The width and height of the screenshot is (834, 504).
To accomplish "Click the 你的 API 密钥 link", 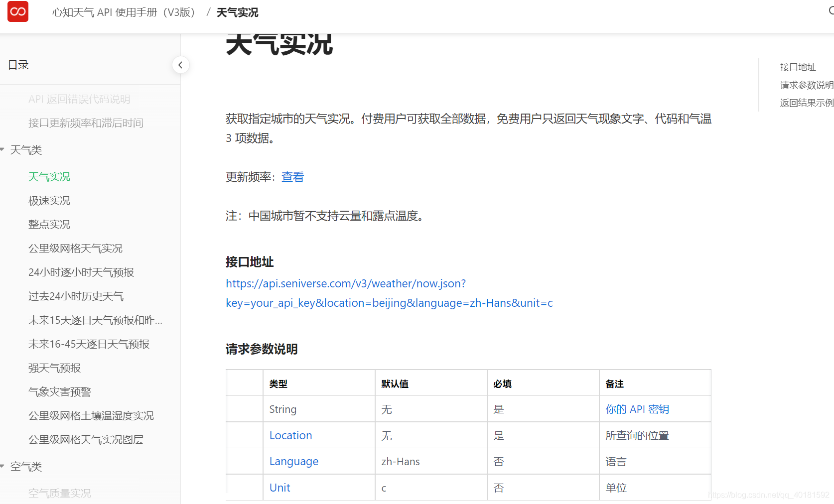I will [x=637, y=409].
